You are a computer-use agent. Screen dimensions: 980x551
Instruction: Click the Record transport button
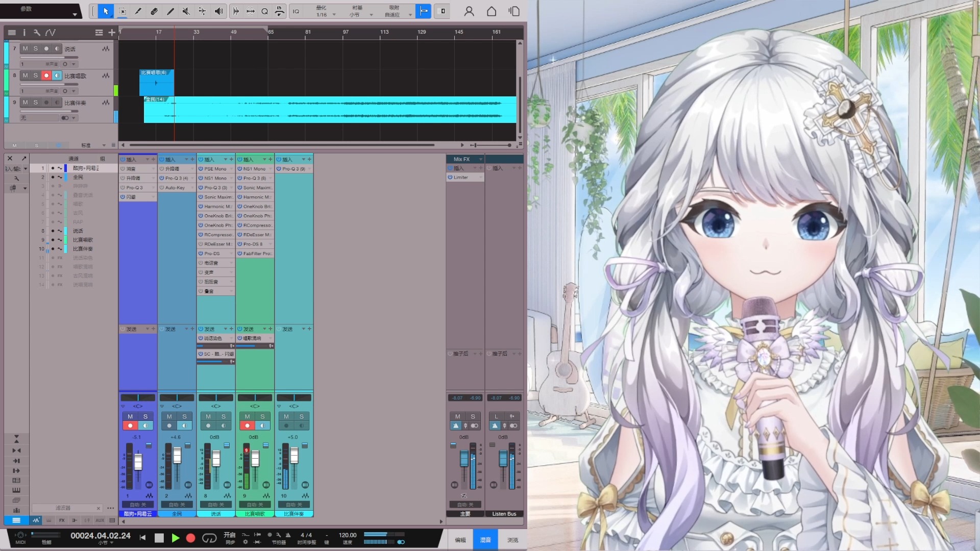pyautogui.click(x=191, y=538)
